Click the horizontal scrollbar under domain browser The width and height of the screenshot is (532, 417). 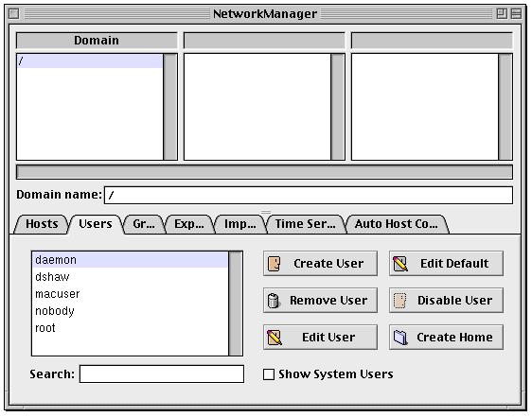[264, 172]
